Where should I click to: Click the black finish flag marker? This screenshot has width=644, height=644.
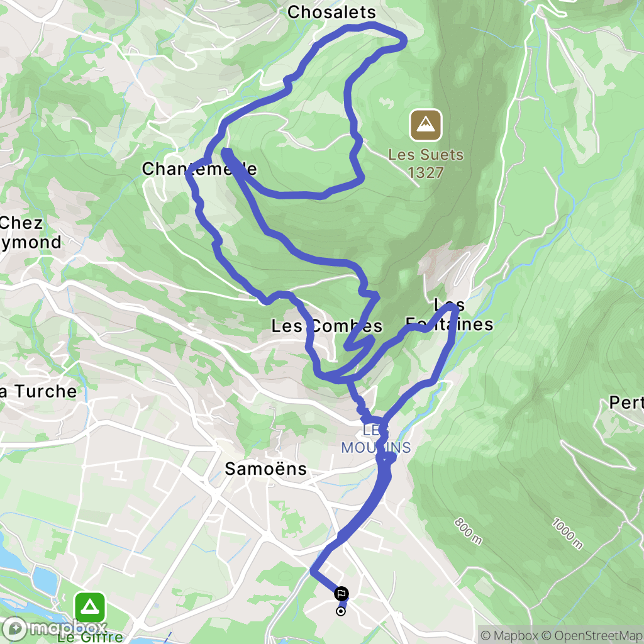point(341,594)
